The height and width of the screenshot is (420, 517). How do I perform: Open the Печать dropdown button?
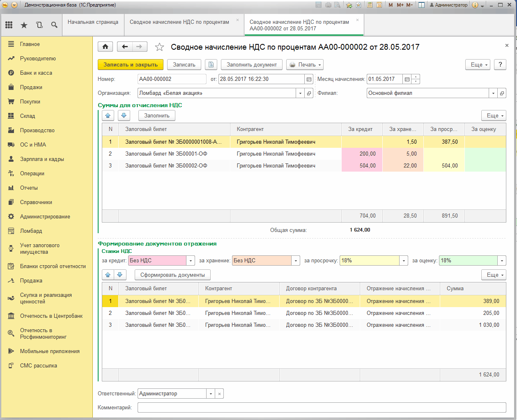click(305, 64)
